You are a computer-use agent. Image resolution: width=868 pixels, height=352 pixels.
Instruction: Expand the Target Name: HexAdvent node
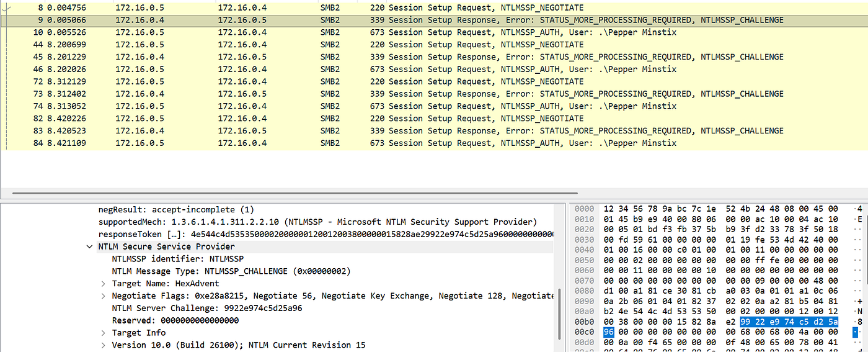[104, 283]
